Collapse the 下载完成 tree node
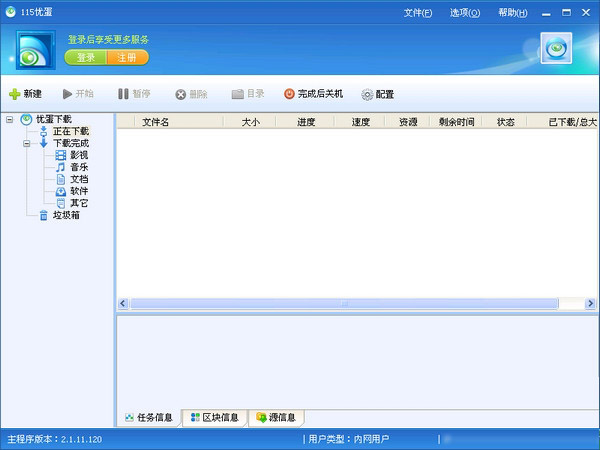Viewport: 600px width, 450px height. click(x=27, y=143)
